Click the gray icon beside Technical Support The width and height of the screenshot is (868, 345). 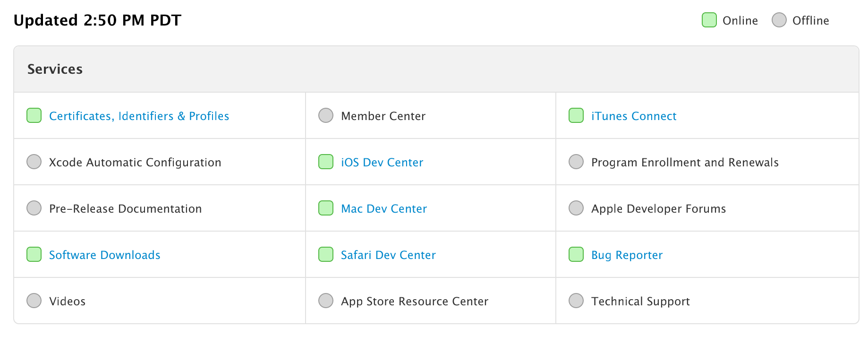pyautogui.click(x=576, y=301)
